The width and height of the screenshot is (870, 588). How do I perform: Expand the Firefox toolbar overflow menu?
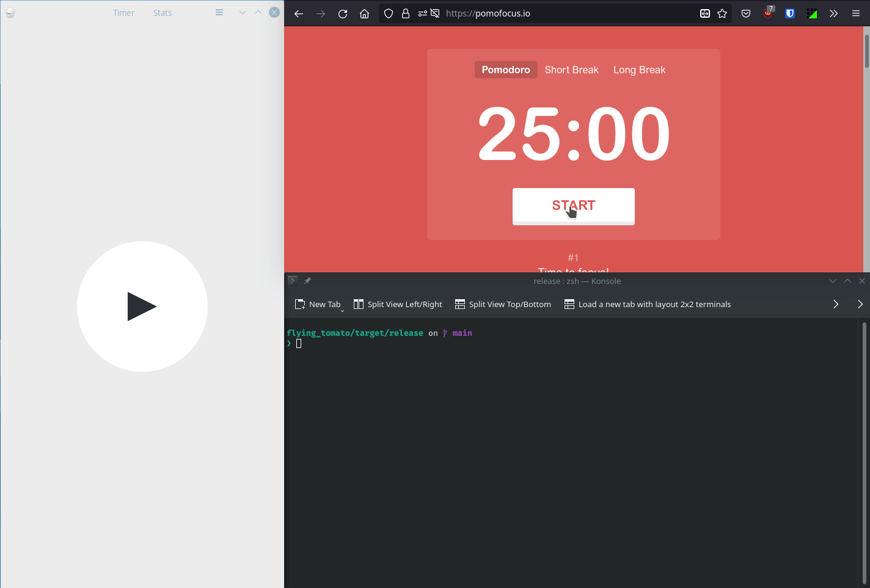pos(834,13)
